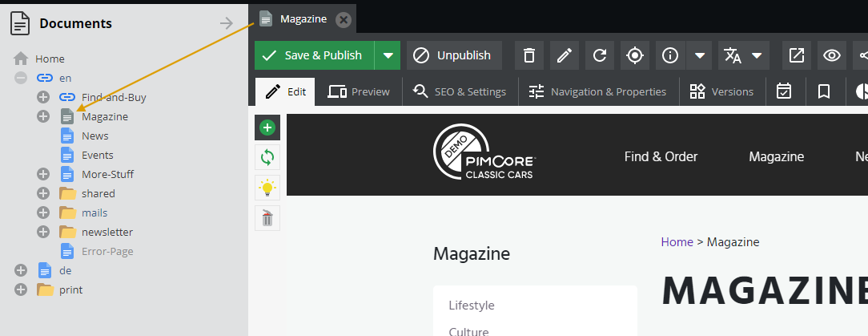Select Home in the documents tree
The width and height of the screenshot is (868, 336).
coord(50,59)
